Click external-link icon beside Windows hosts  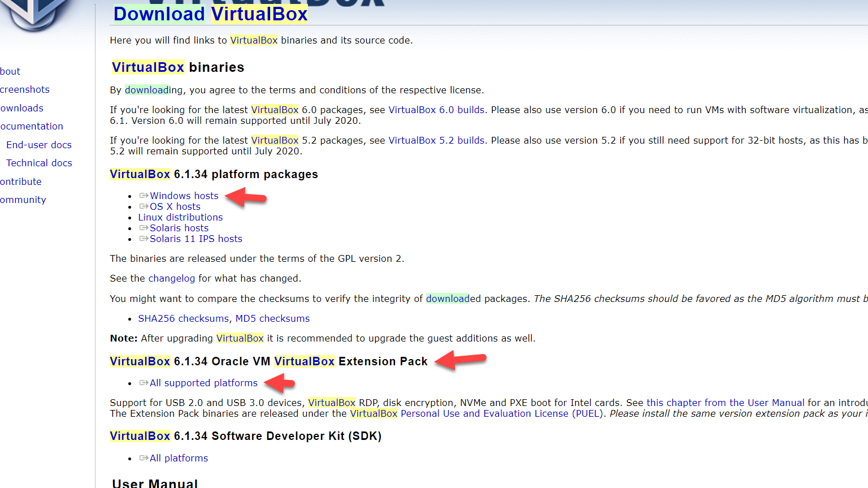144,196
